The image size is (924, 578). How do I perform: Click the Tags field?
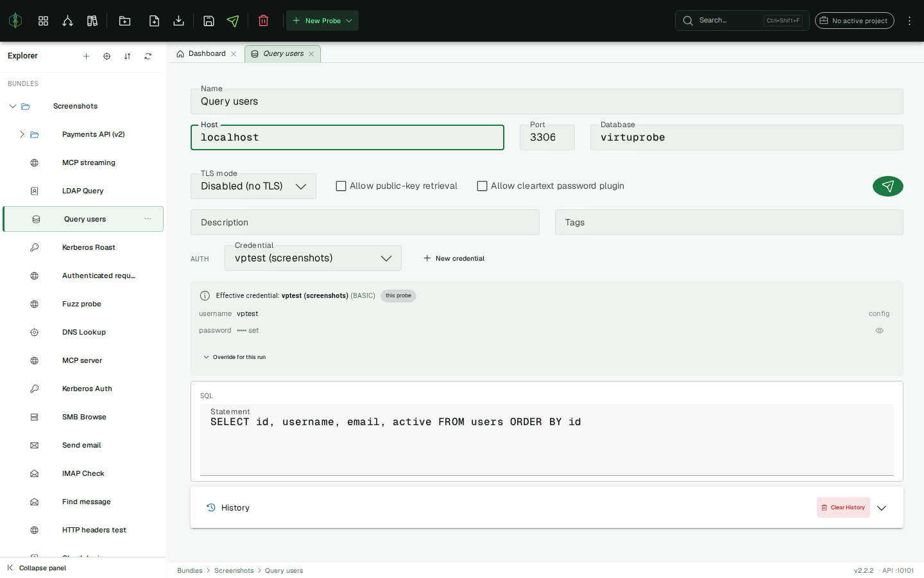pos(729,222)
